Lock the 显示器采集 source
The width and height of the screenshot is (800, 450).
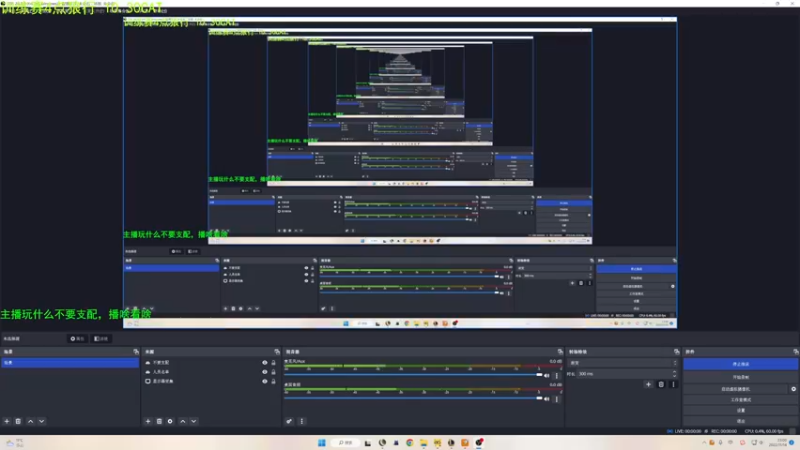coord(273,381)
